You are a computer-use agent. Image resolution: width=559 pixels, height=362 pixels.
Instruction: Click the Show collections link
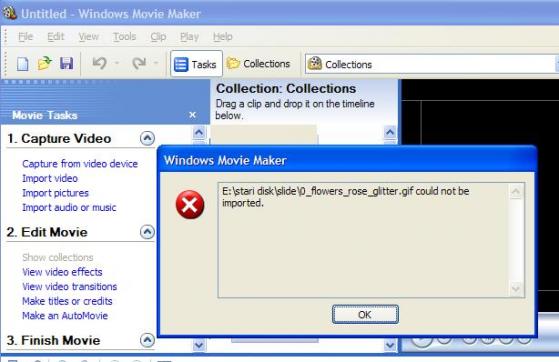click(x=58, y=257)
